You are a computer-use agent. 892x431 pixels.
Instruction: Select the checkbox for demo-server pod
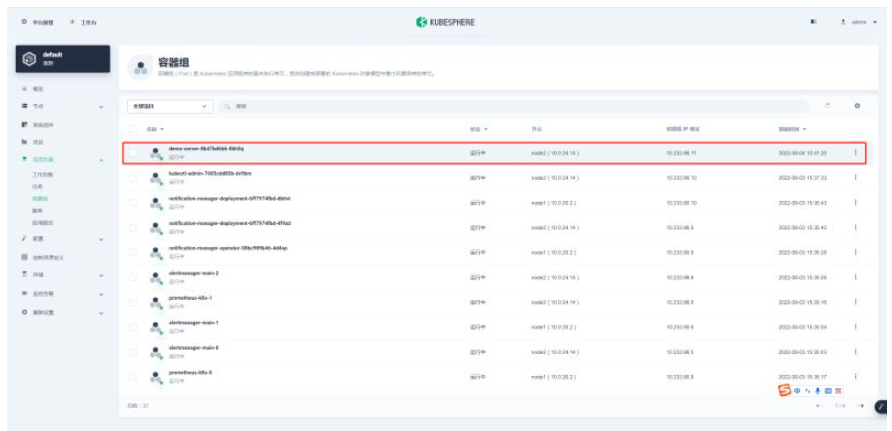133,153
